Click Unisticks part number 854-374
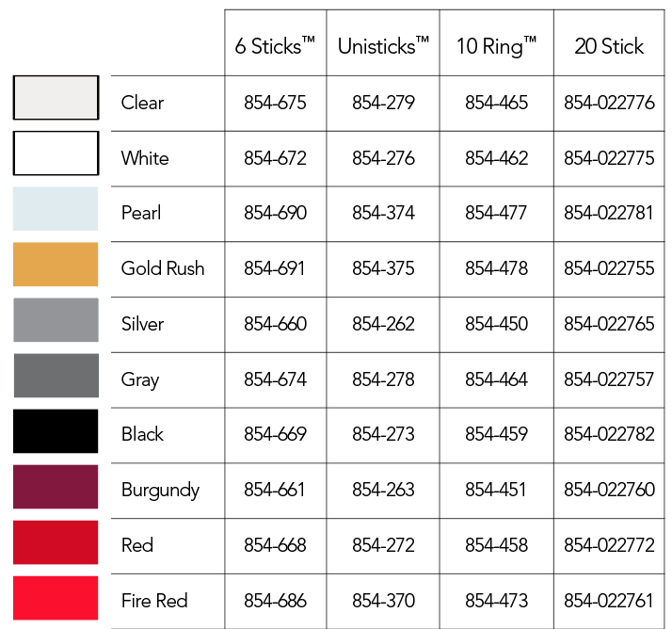 click(x=383, y=213)
